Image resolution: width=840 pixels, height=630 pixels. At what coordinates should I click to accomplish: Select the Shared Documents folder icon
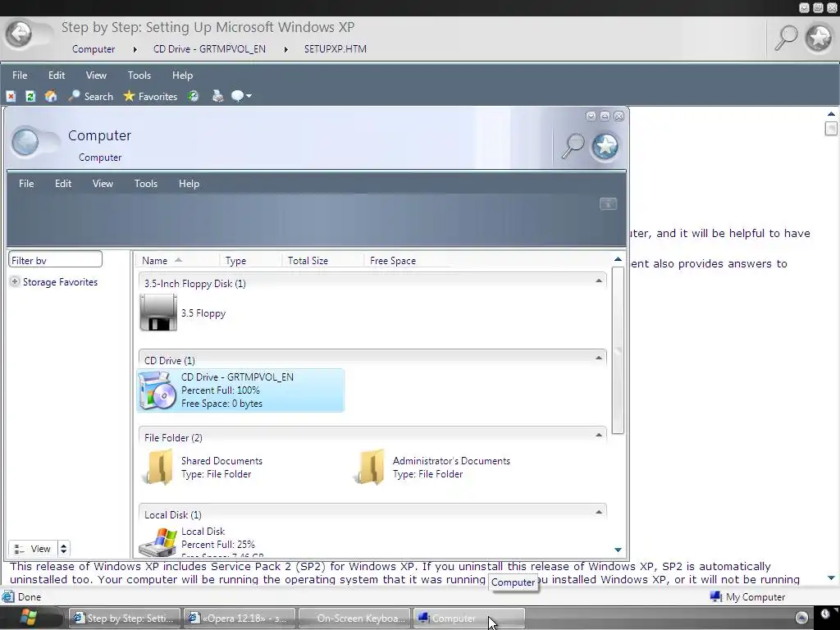click(x=158, y=467)
